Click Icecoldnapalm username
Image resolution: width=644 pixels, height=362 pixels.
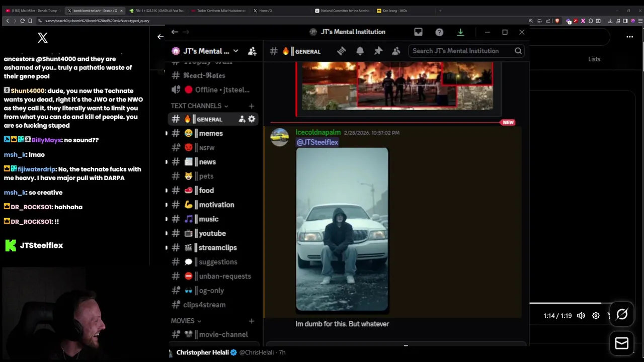(318, 132)
